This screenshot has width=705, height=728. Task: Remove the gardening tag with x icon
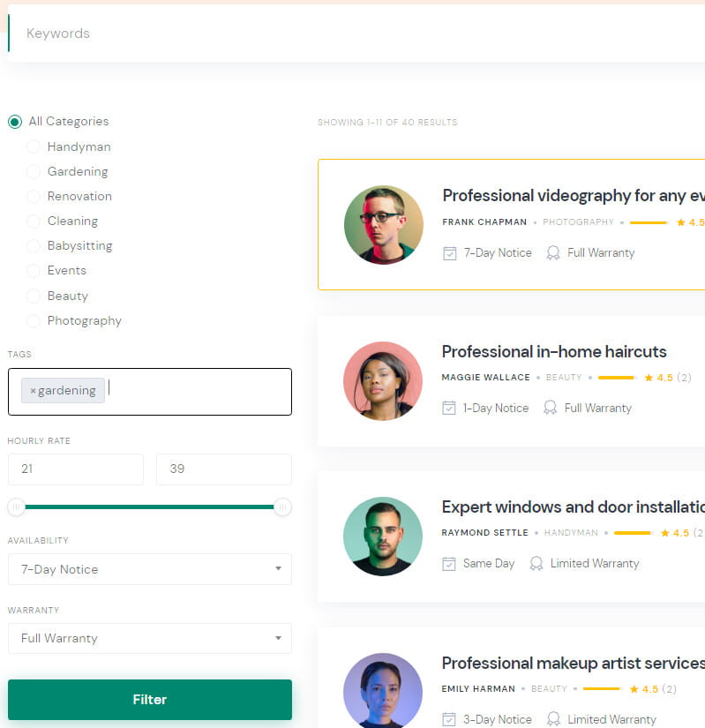[33, 391]
